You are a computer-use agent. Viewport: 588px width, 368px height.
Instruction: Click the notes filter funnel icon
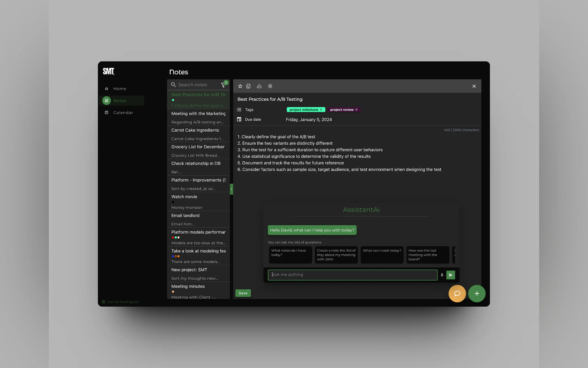tap(223, 85)
